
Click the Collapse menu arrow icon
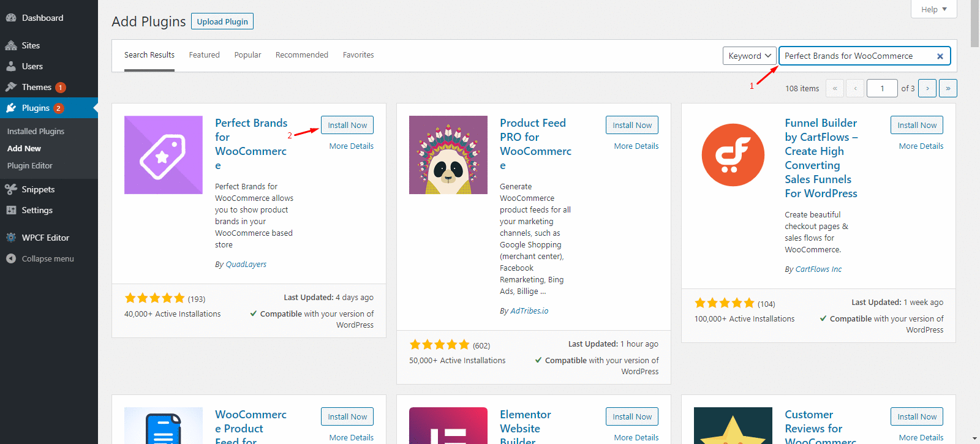point(11,258)
